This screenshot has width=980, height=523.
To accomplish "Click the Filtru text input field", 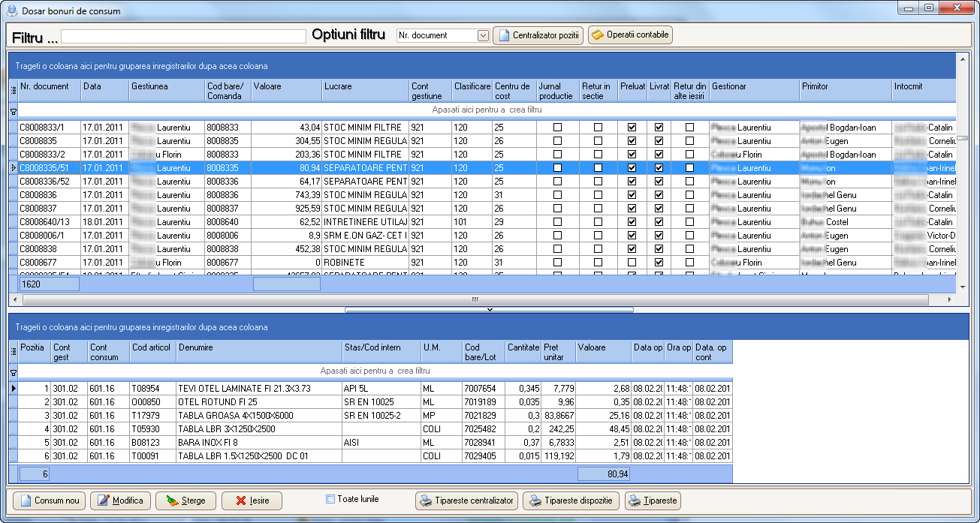I will click(183, 36).
